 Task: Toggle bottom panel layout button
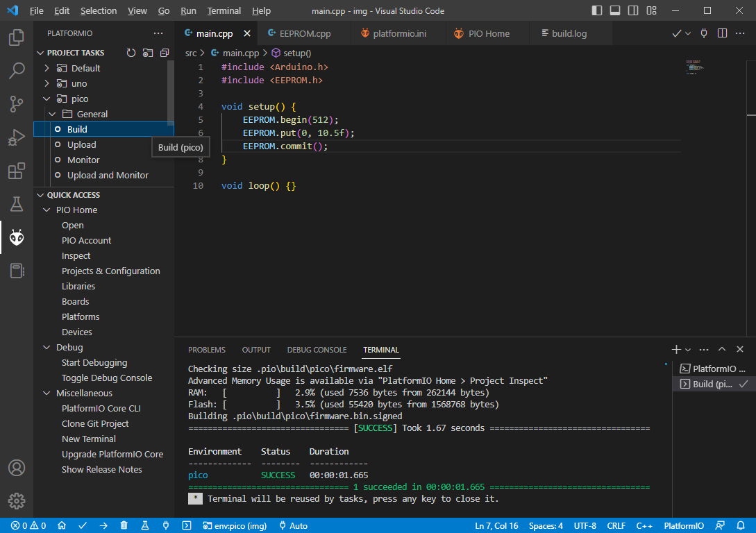coord(615,10)
